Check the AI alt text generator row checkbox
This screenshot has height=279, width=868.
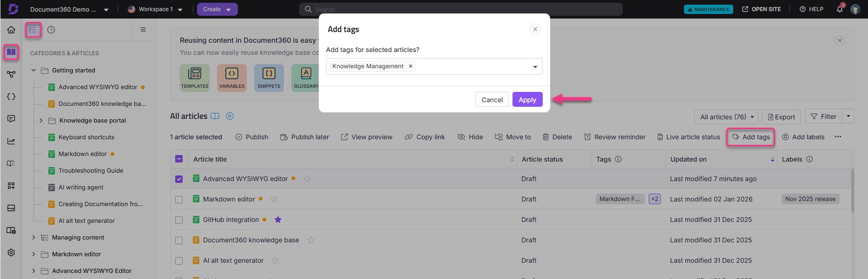coord(179,261)
